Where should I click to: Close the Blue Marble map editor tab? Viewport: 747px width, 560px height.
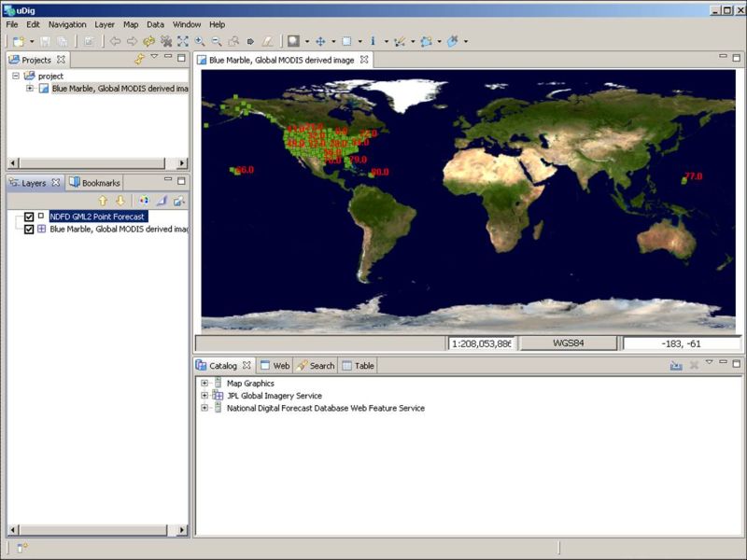(364, 60)
